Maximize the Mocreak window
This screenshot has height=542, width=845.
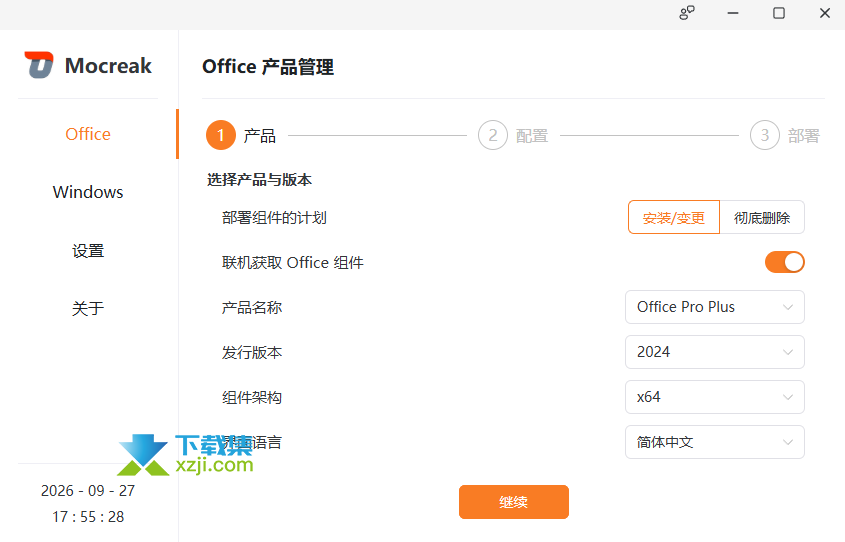coord(779,13)
